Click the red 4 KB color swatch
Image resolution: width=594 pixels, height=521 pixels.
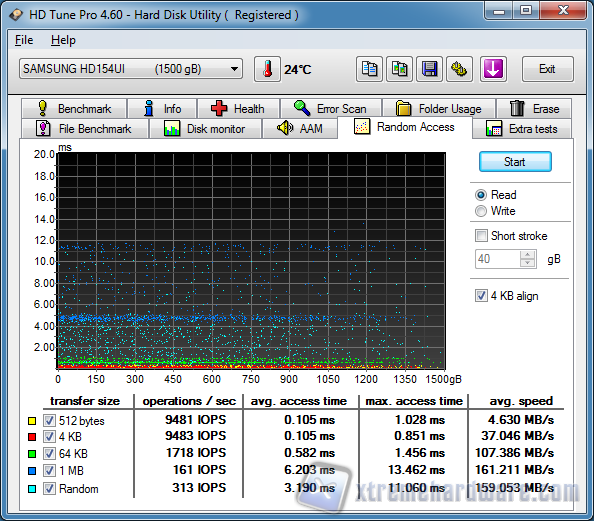tap(32, 437)
